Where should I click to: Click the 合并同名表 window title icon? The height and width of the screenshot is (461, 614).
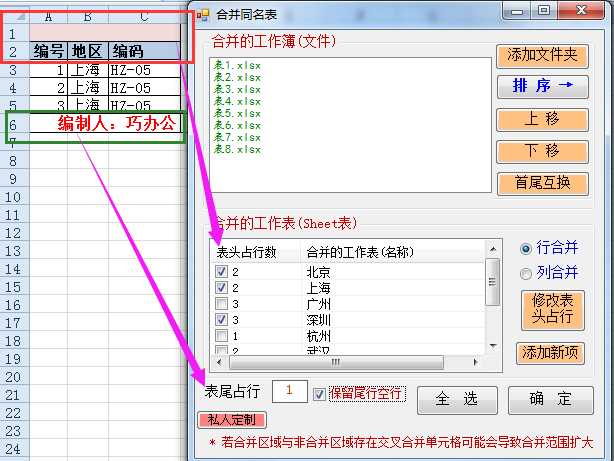coord(203,15)
